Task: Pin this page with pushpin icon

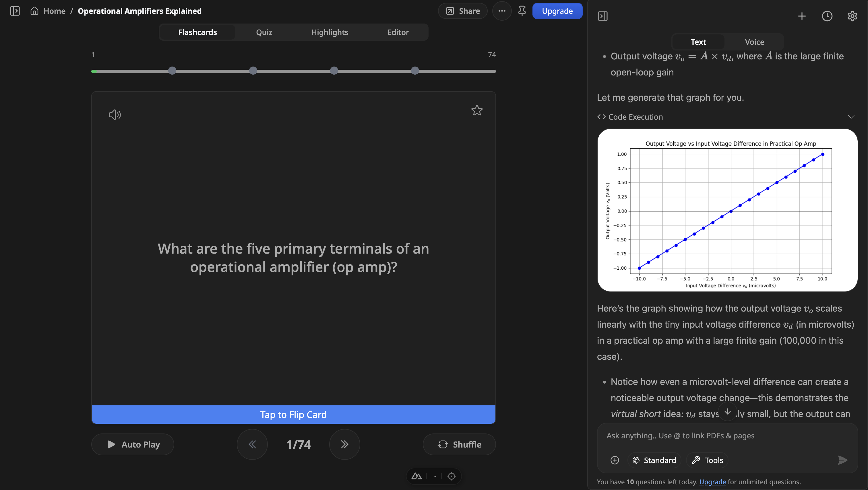Action: [522, 11]
